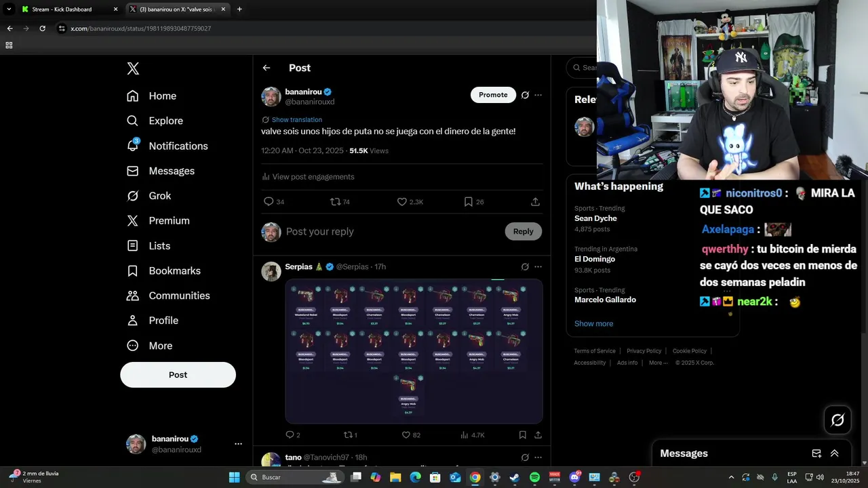Open the Explore page

pyautogui.click(x=155, y=121)
